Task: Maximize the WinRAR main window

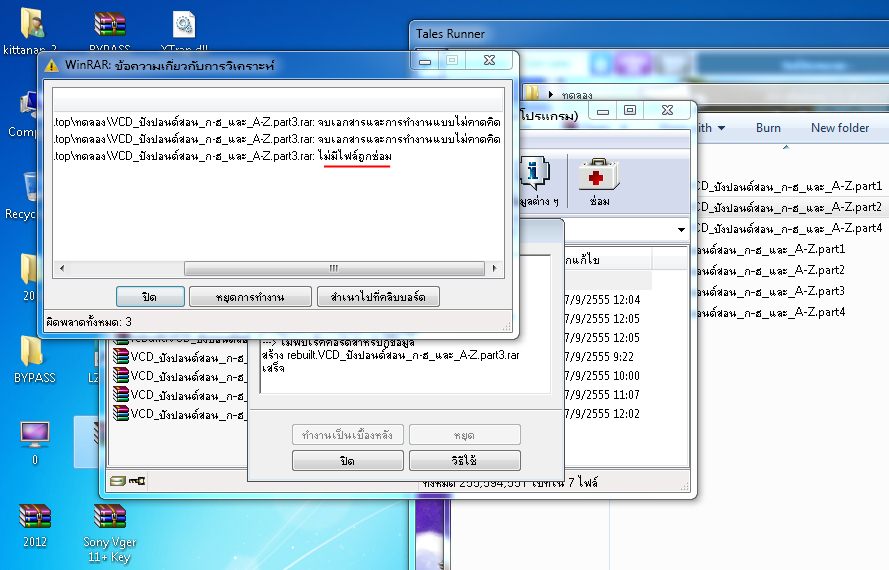Action: 629,110
